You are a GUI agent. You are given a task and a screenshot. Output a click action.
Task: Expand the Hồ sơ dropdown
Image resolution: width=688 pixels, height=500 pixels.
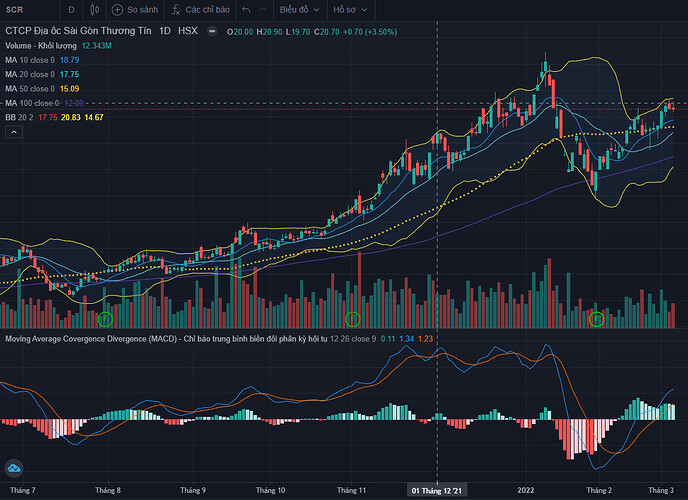click(x=350, y=10)
